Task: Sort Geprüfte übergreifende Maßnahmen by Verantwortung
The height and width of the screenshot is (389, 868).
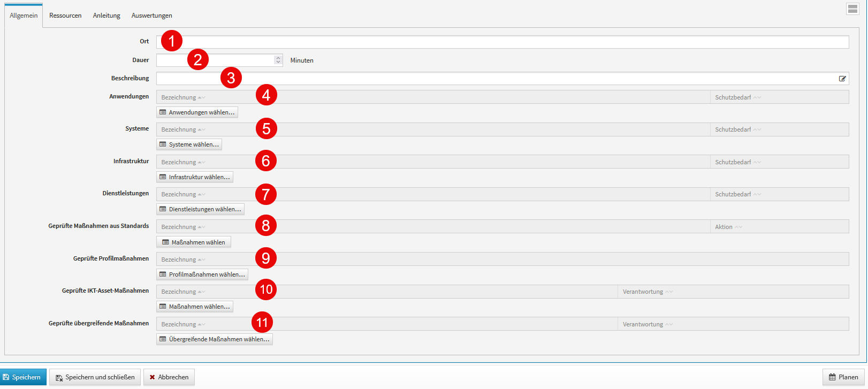Action: [x=648, y=324]
